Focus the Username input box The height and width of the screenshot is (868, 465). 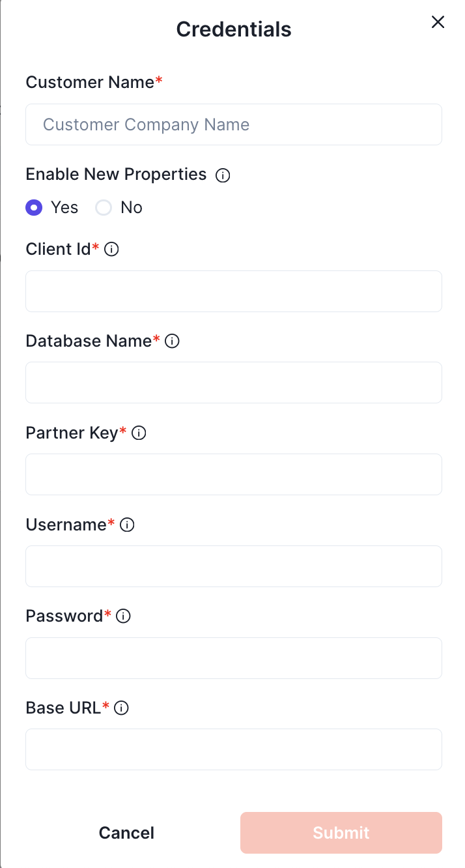coord(233,566)
